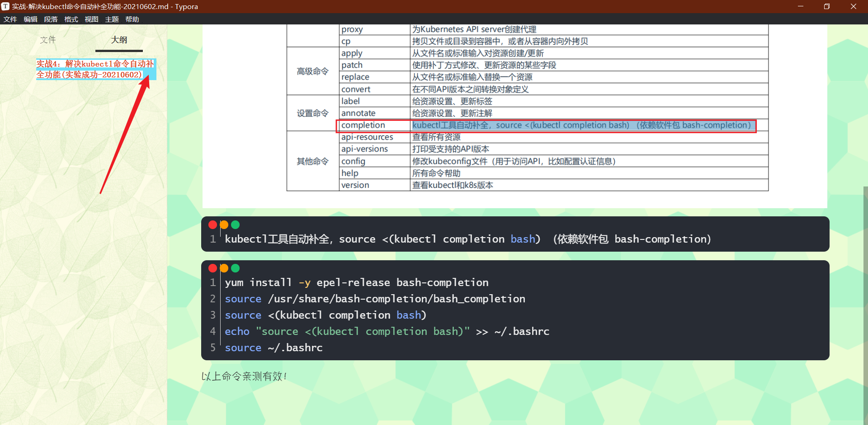Open the 段落 menu
The height and width of the screenshot is (425, 868).
pos(51,19)
